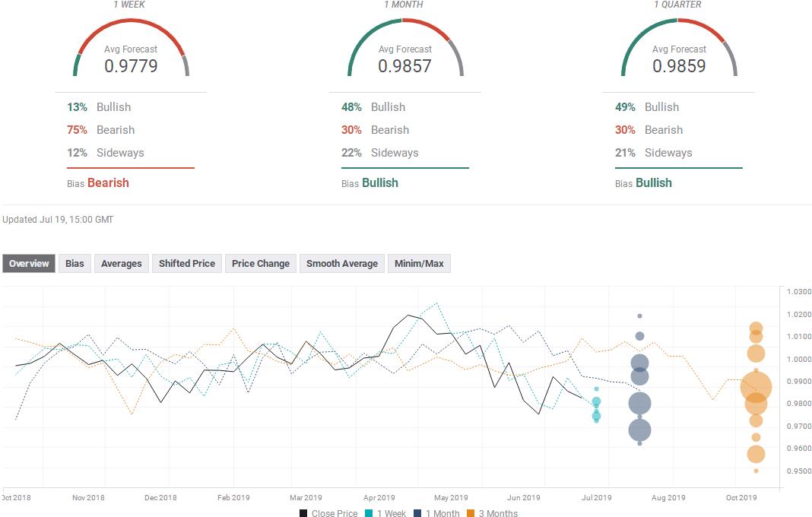
Task: Toggle Close Price legend black square
Action: 303,513
